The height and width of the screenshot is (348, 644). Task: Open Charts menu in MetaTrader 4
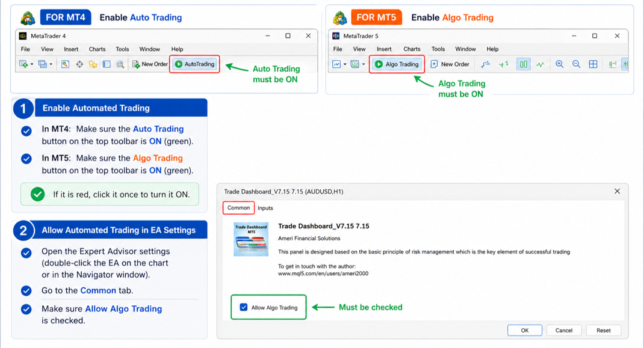[x=98, y=49]
